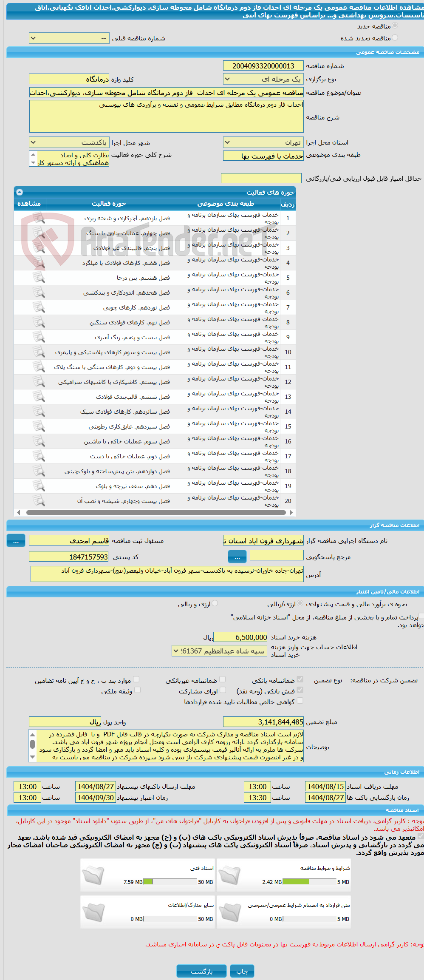Image resolution: width=424 pixels, height=980 pixels.
Task: Open view icon for activity row 8
Action: 39,322
